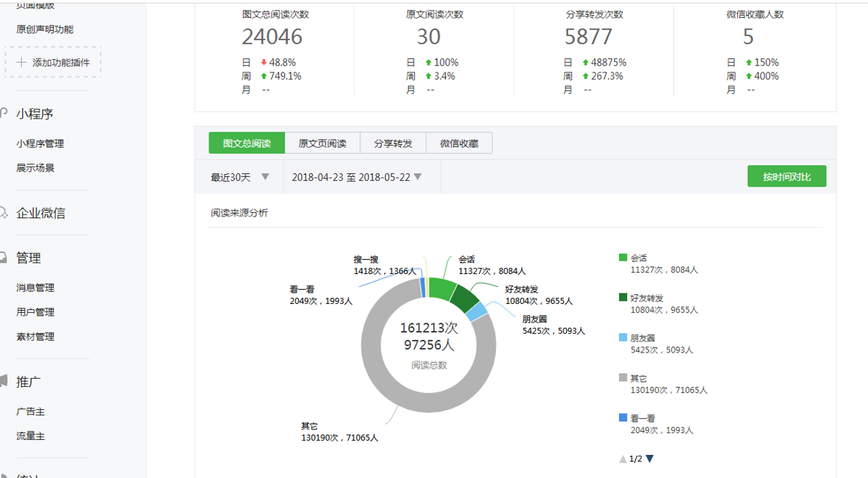Click the 小程序 section icon in sidebar
868x478 pixels.
(x=4, y=114)
